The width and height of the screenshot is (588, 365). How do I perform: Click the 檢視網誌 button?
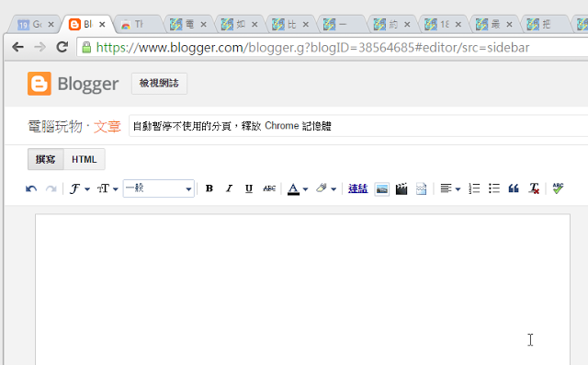[159, 84]
